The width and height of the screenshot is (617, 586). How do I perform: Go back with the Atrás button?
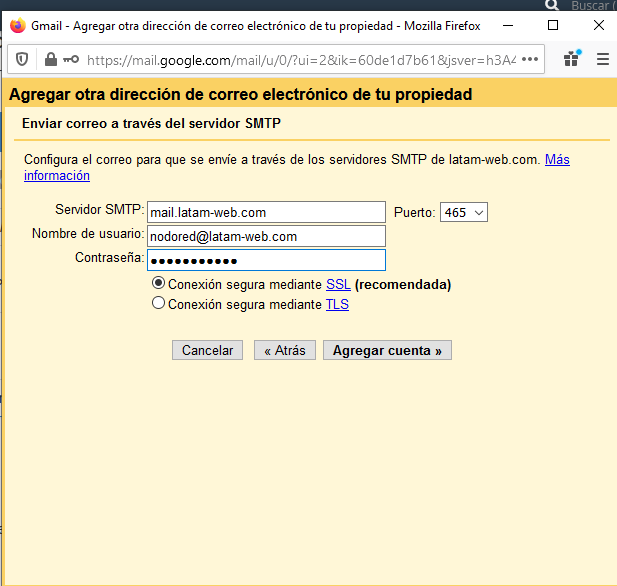tap(285, 350)
